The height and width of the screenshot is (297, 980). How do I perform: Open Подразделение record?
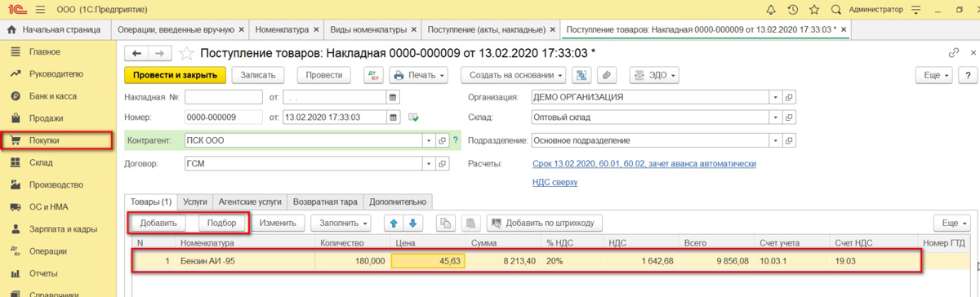[x=789, y=140]
